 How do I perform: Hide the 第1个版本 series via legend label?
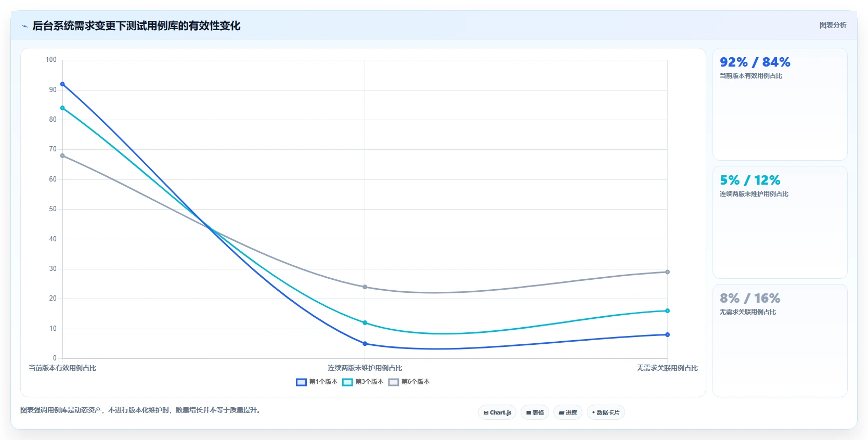tap(323, 382)
